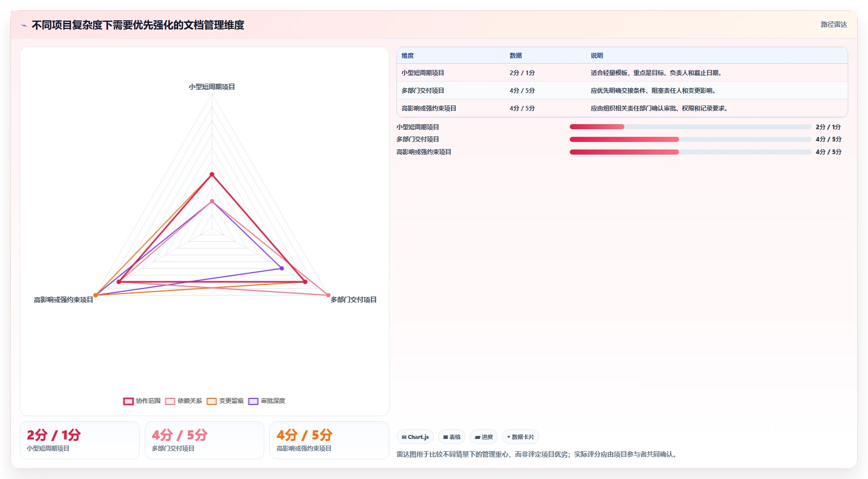Click the red data point on the 小型短周期项目 axis
Screen dimensions: 868x479
point(212,174)
